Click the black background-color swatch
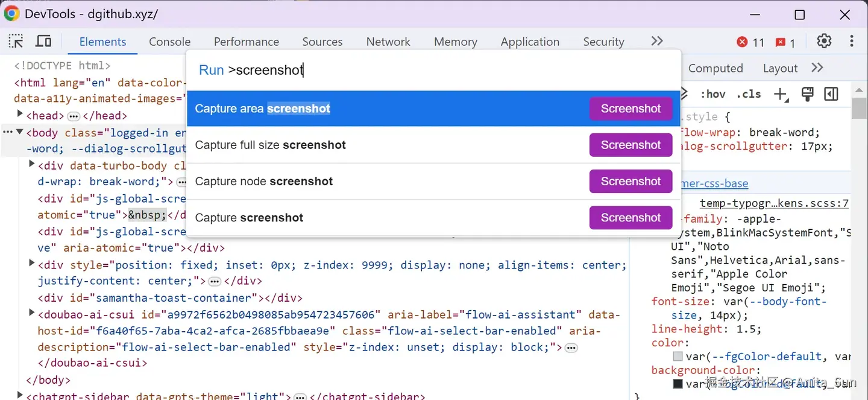 point(677,384)
